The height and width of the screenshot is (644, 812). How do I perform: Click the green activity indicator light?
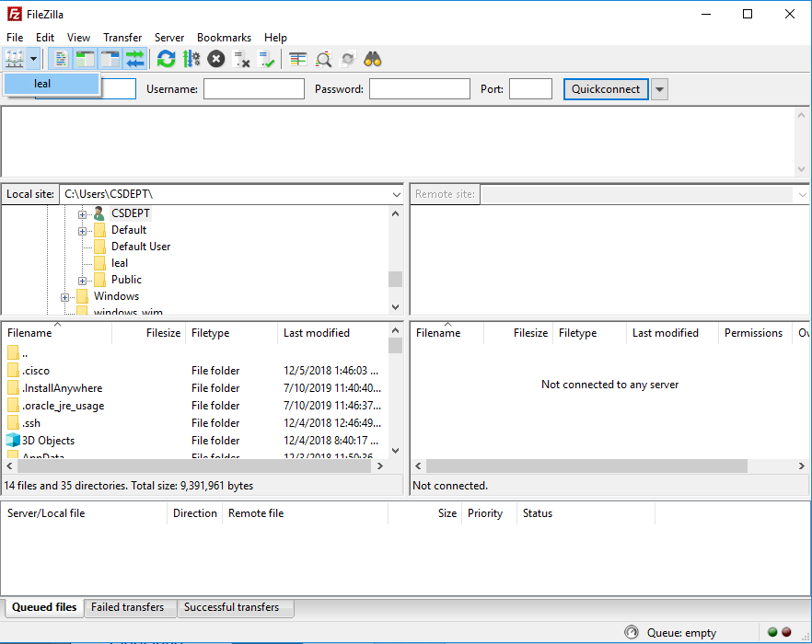(772, 632)
